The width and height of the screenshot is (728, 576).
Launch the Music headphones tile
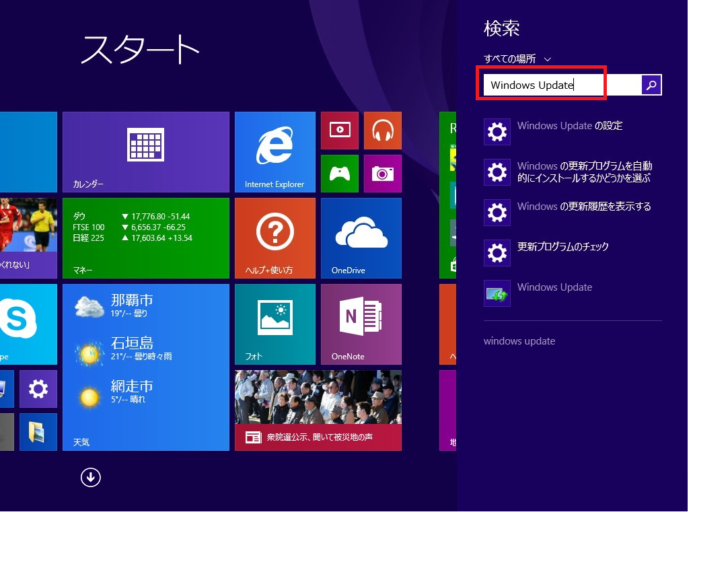click(382, 131)
